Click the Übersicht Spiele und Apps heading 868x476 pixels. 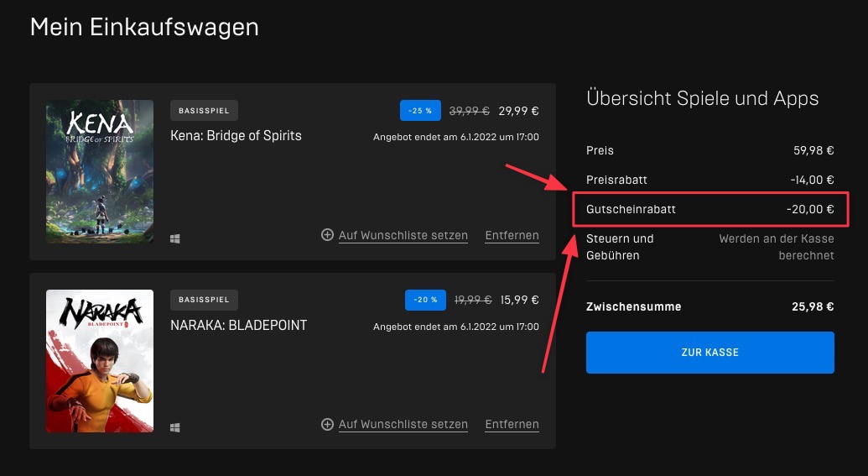click(703, 98)
